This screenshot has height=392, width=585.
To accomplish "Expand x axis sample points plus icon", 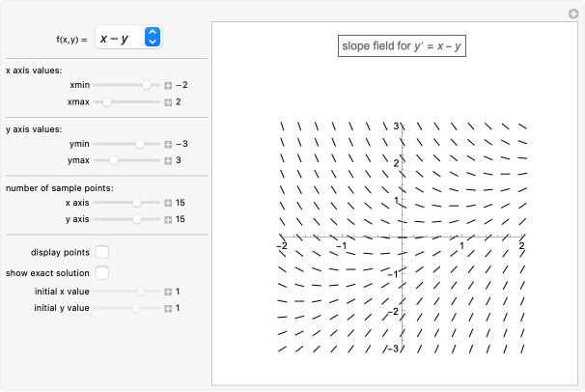I will coord(168,203).
